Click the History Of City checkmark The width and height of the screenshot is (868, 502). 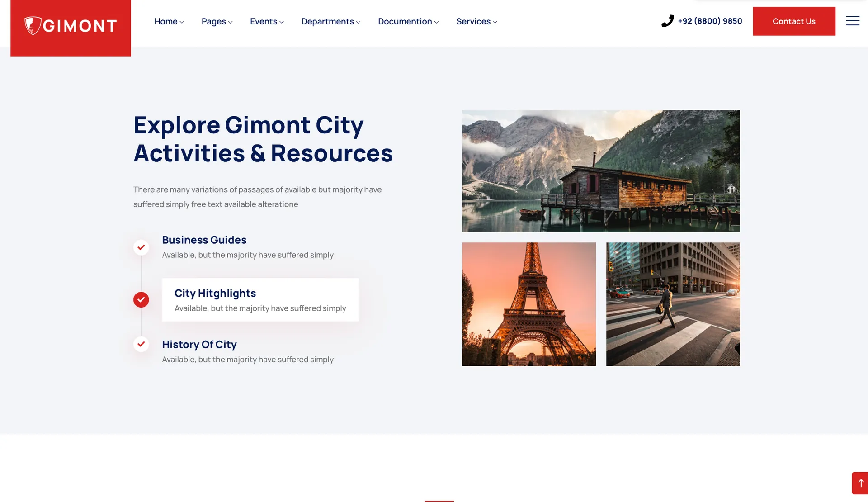141,344
